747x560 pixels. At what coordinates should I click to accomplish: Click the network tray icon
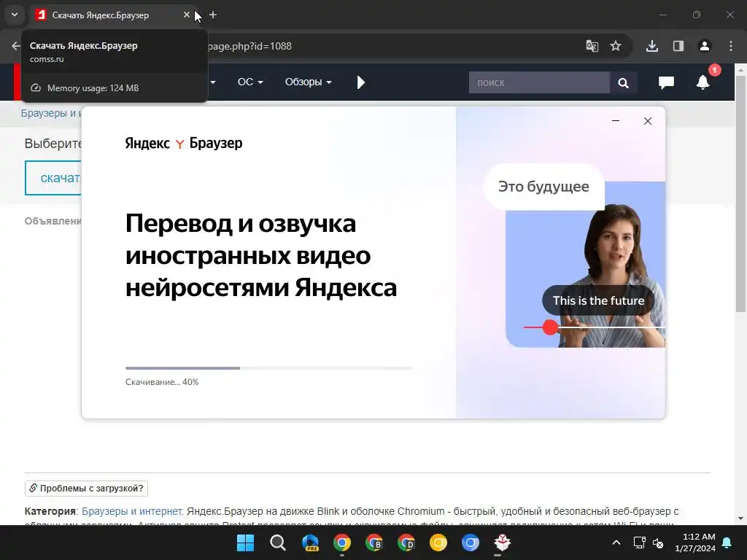639,542
